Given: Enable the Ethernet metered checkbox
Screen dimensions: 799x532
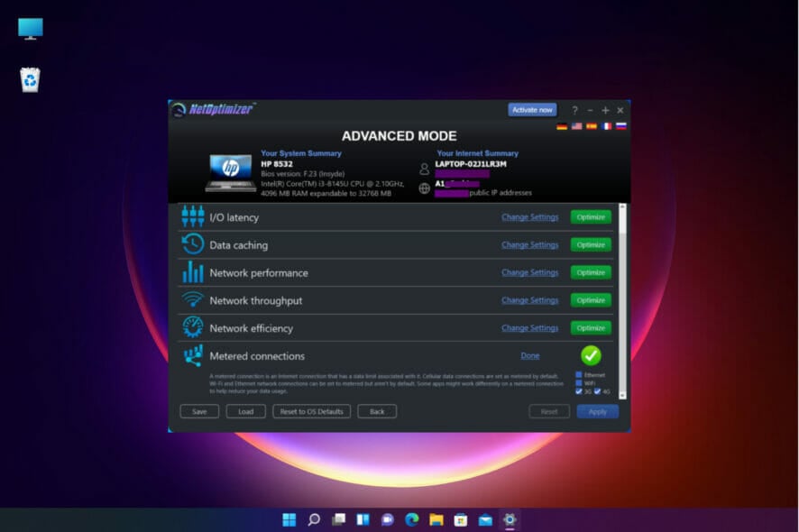Looking at the screenshot, I should (x=577, y=373).
